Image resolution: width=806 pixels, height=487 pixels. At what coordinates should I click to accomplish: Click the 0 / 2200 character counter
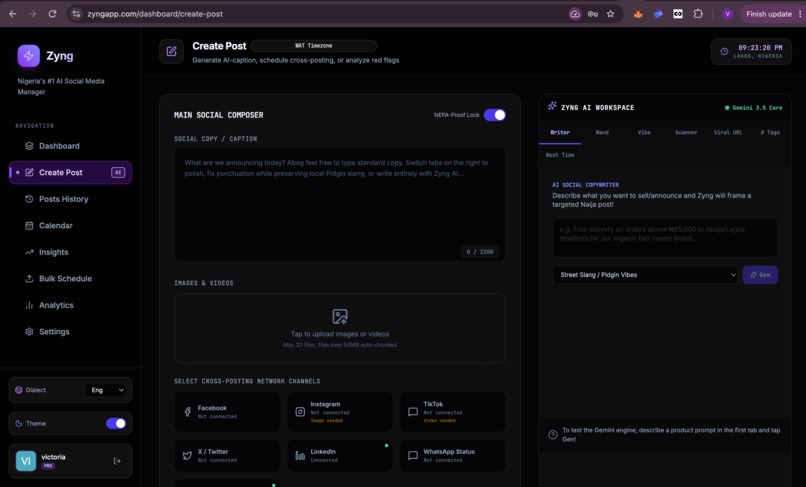coord(480,251)
